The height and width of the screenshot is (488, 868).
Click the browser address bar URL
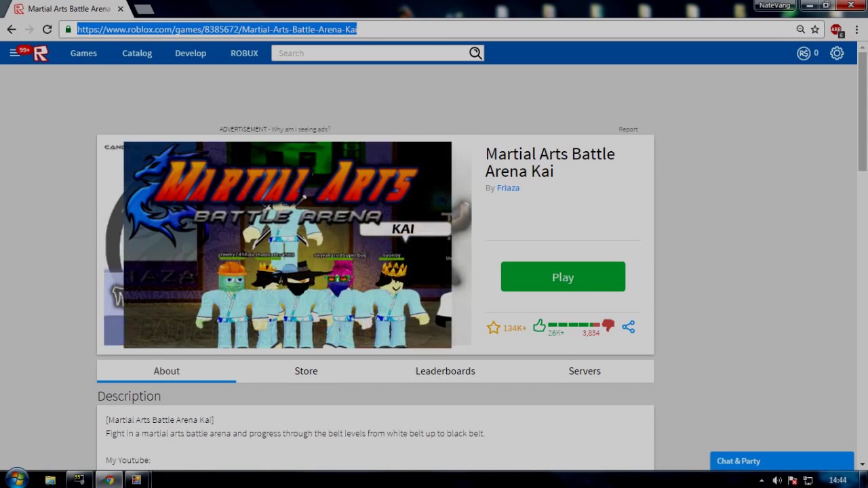(x=217, y=29)
